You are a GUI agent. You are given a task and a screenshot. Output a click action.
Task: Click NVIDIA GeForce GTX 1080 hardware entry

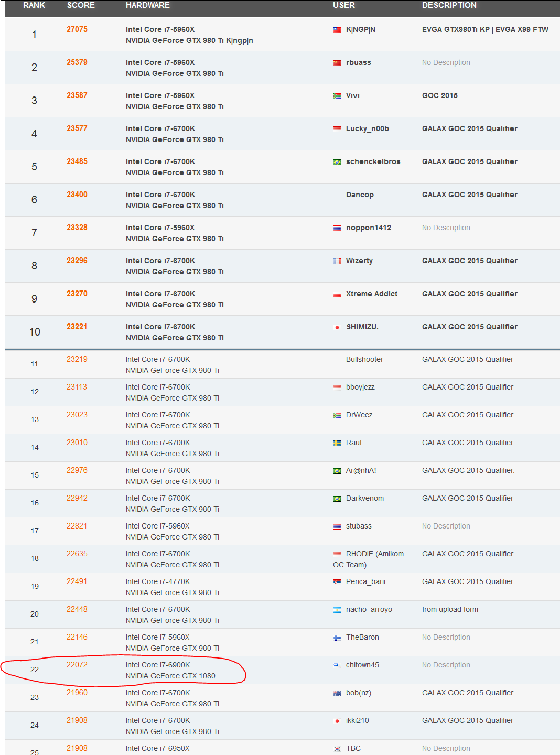point(170,676)
